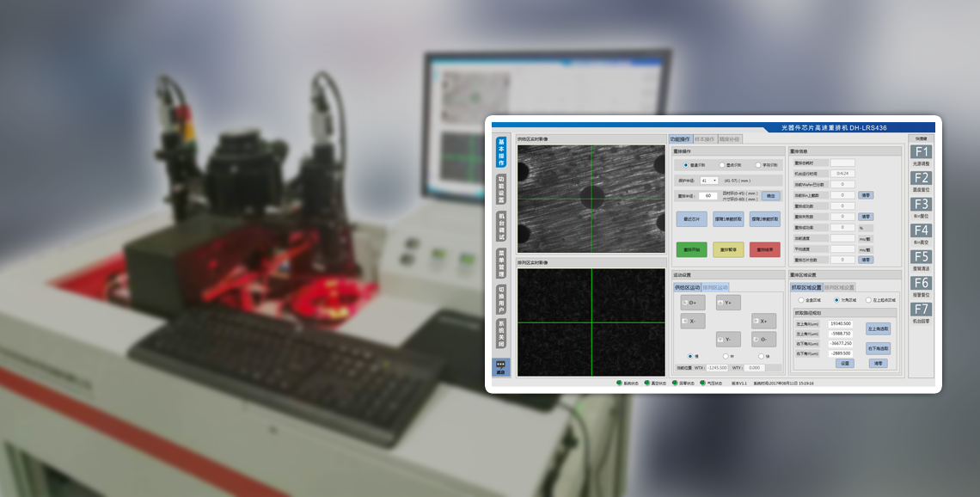Click the F7 machine homing shortcut
980x497 pixels.
pyautogui.click(x=921, y=309)
